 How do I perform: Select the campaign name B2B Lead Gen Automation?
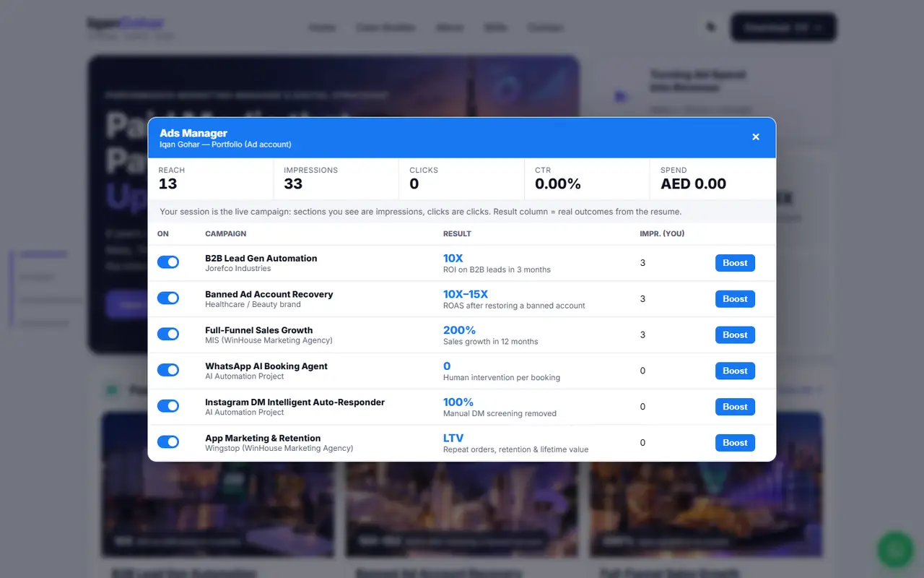[261, 258]
